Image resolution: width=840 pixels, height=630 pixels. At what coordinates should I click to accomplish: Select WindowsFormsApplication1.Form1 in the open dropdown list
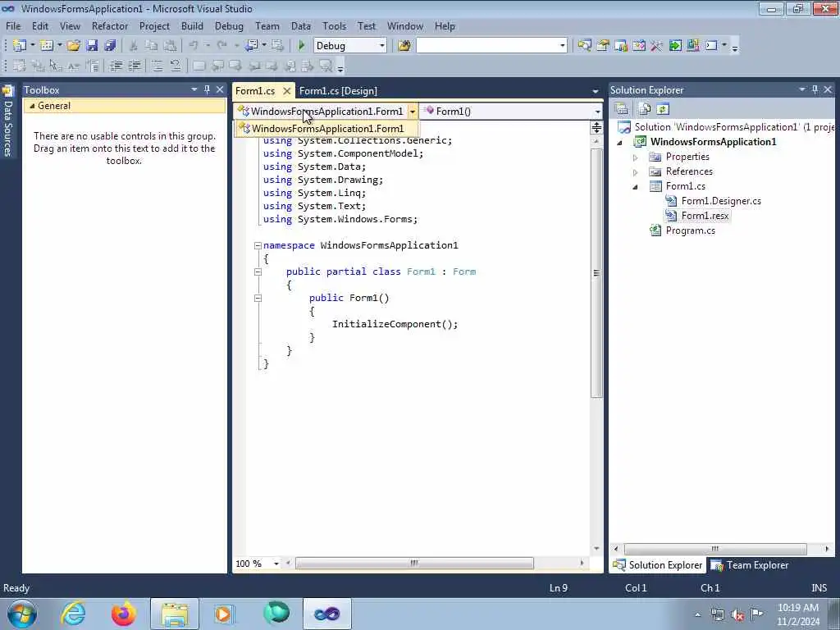pyautogui.click(x=326, y=129)
